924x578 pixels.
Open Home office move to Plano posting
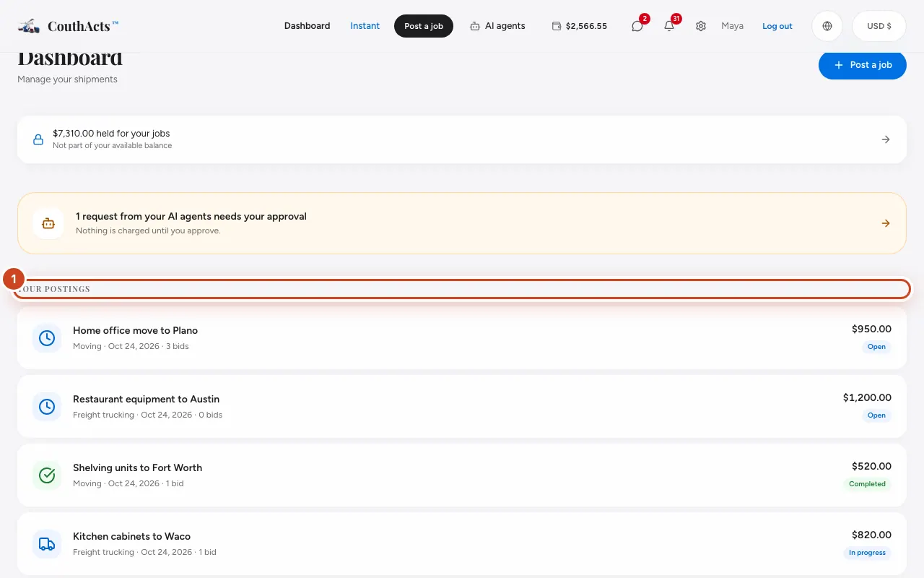(462, 338)
